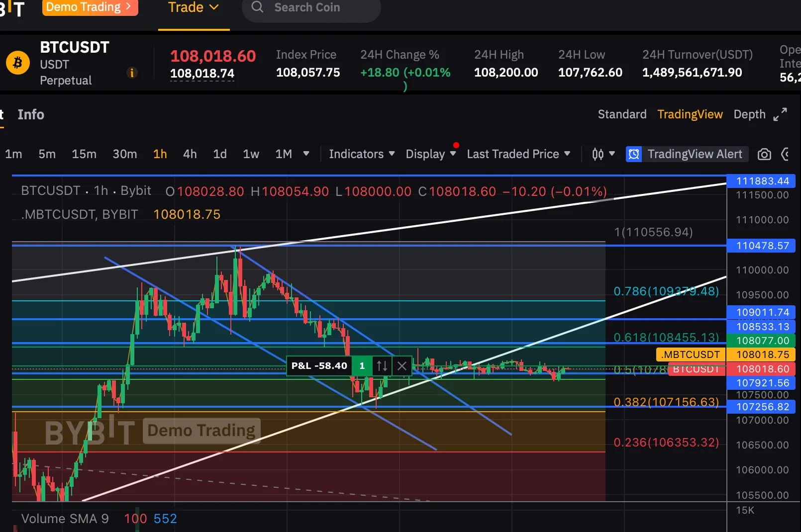Reverse the position on the P&L order line
The width and height of the screenshot is (801, 532).
pyautogui.click(x=382, y=366)
